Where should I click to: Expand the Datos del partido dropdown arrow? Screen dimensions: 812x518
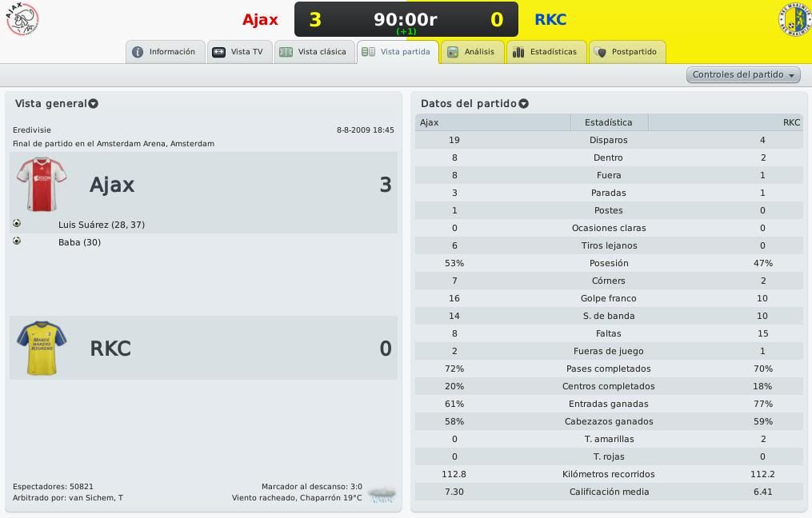pos(523,104)
